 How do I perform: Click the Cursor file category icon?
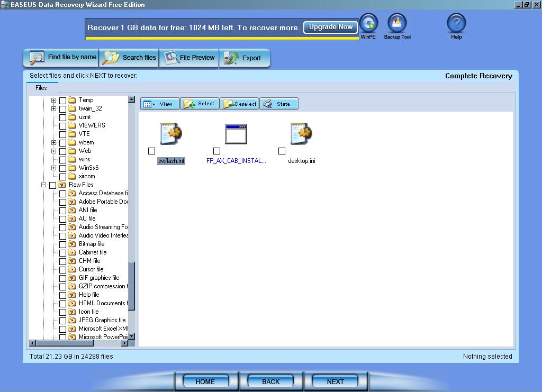pyautogui.click(x=72, y=269)
